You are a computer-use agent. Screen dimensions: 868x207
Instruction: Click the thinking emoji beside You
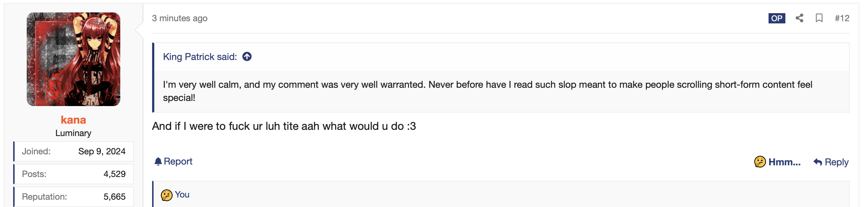[x=166, y=195]
